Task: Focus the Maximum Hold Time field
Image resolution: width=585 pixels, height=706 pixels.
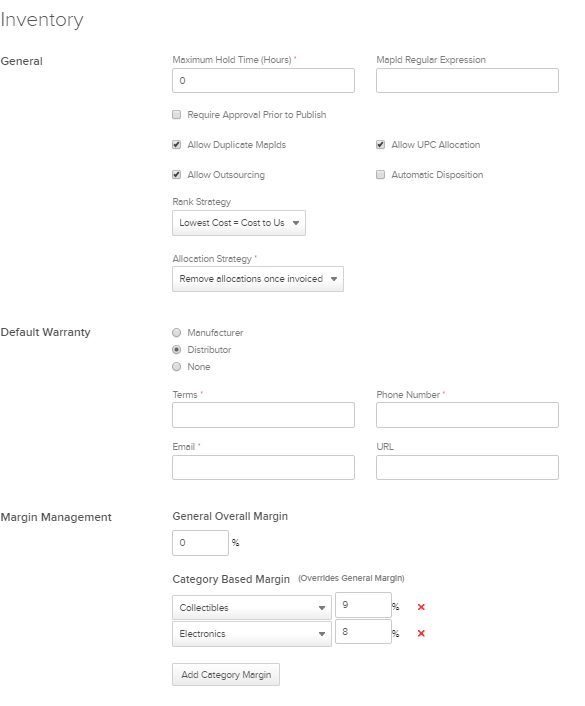Action: [263, 81]
